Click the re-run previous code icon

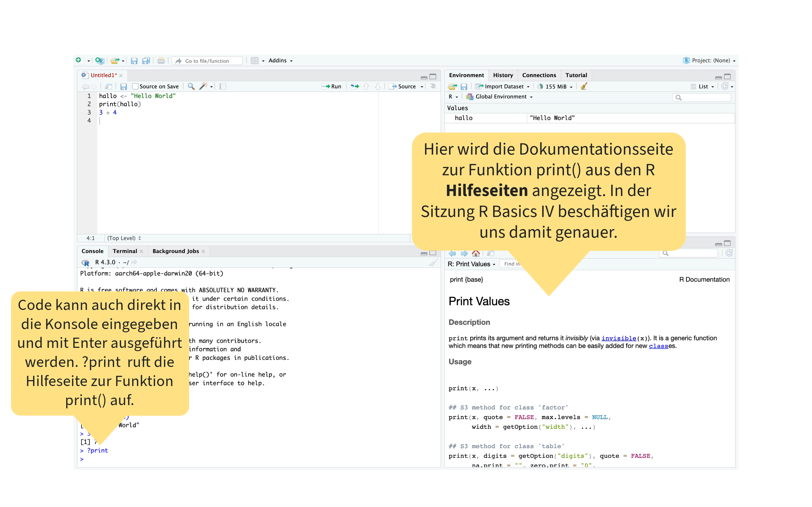355,87
